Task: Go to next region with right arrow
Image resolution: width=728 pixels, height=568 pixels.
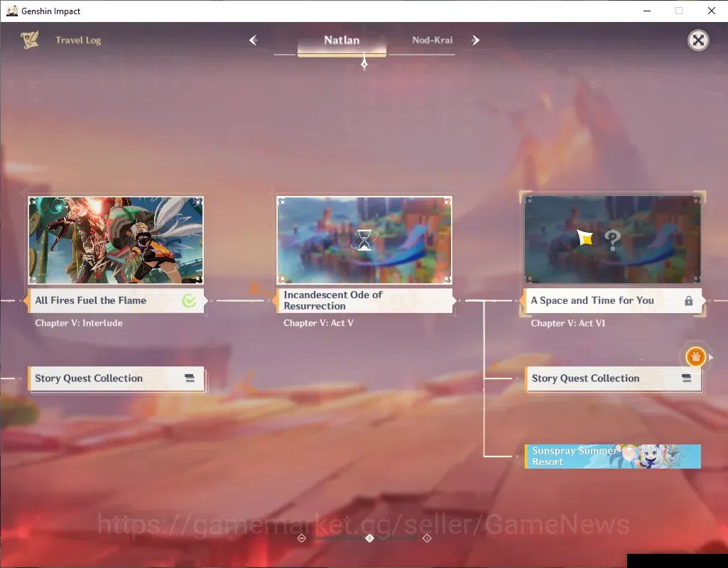Action: (475, 40)
